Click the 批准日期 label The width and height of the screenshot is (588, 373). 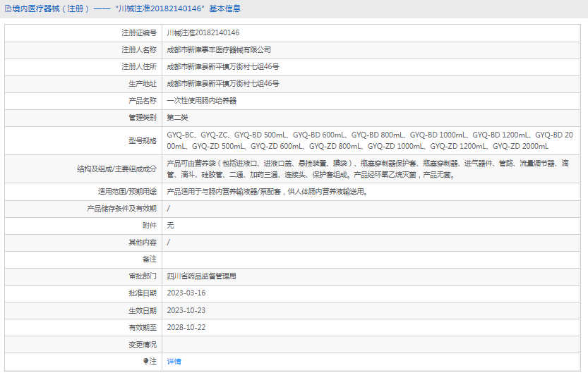(x=143, y=293)
